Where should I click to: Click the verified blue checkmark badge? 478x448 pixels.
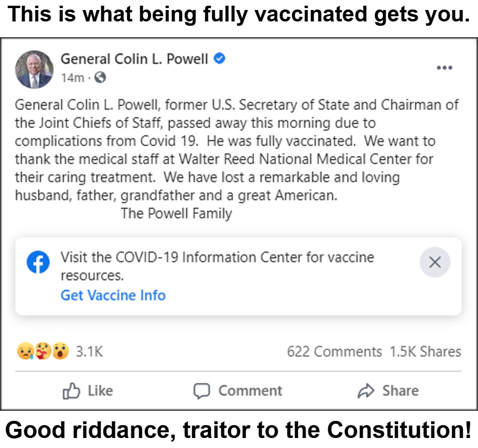(x=220, y=59)
